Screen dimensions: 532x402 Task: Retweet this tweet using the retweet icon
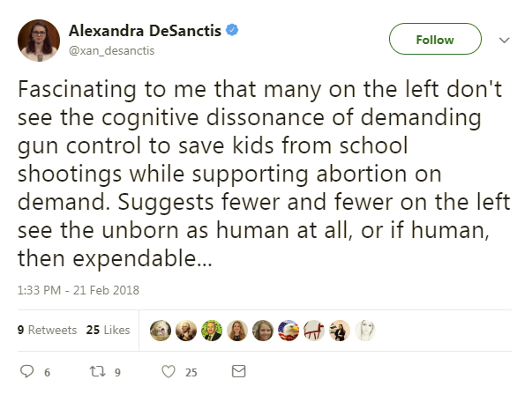(x=98, y=372)
